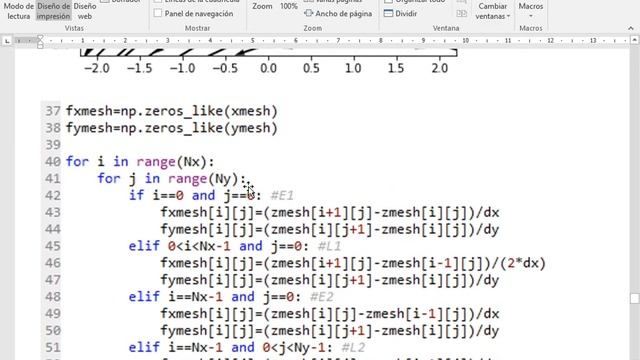Click 'elif i==Nx-1 and j==0:' on line 48

click(x=215, y=297)
